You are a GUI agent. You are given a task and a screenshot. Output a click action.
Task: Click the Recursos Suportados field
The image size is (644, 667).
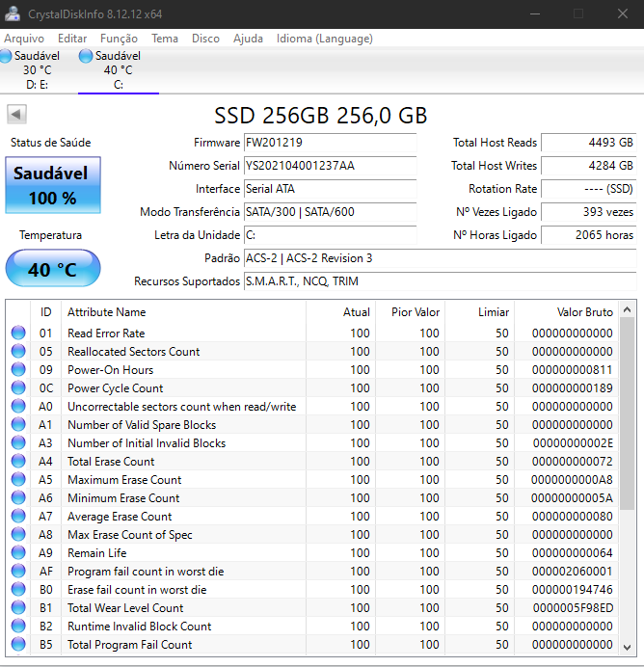441,281
